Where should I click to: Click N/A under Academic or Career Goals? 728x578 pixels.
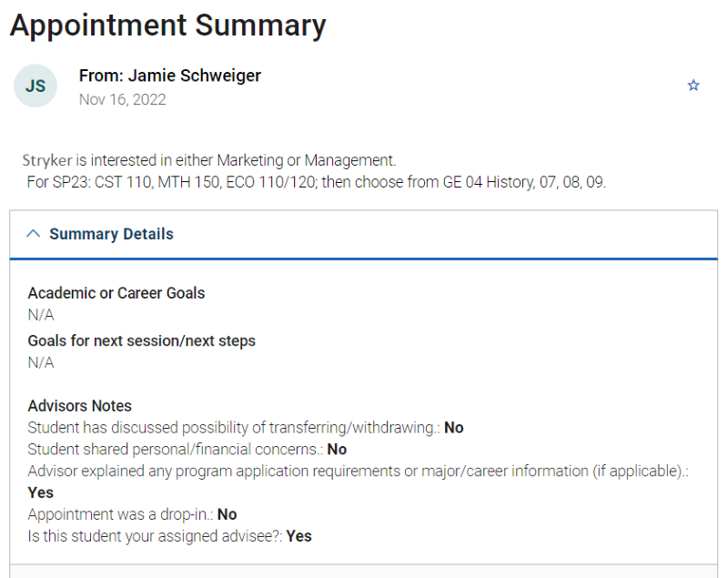click(41, 315)
